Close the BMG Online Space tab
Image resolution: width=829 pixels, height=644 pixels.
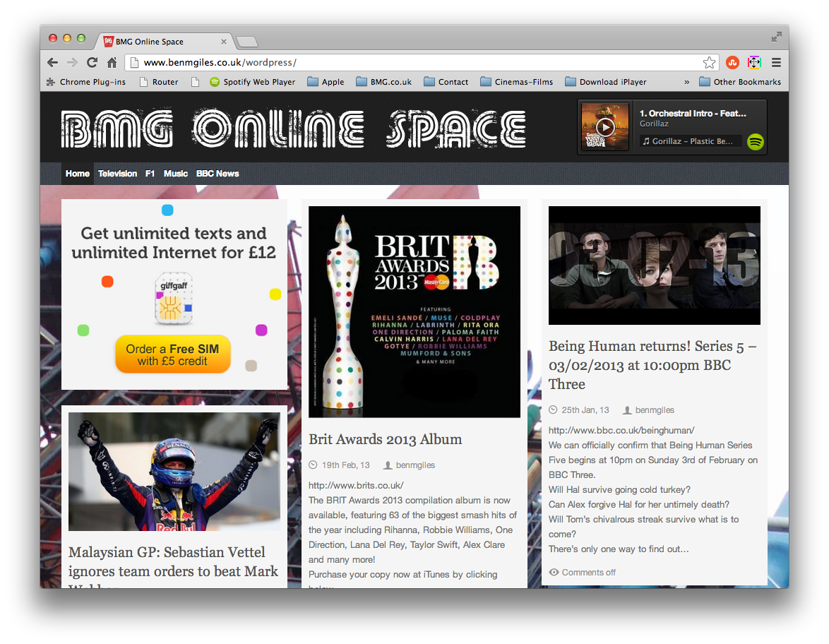[224, 41]
